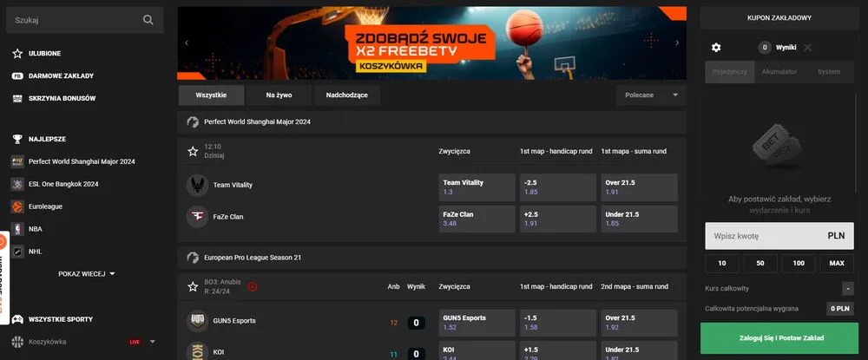The width and height of the screenshot is (868, 360).
Task: Open the Koszykówka freebet banner
Action: tap(431, 43)
